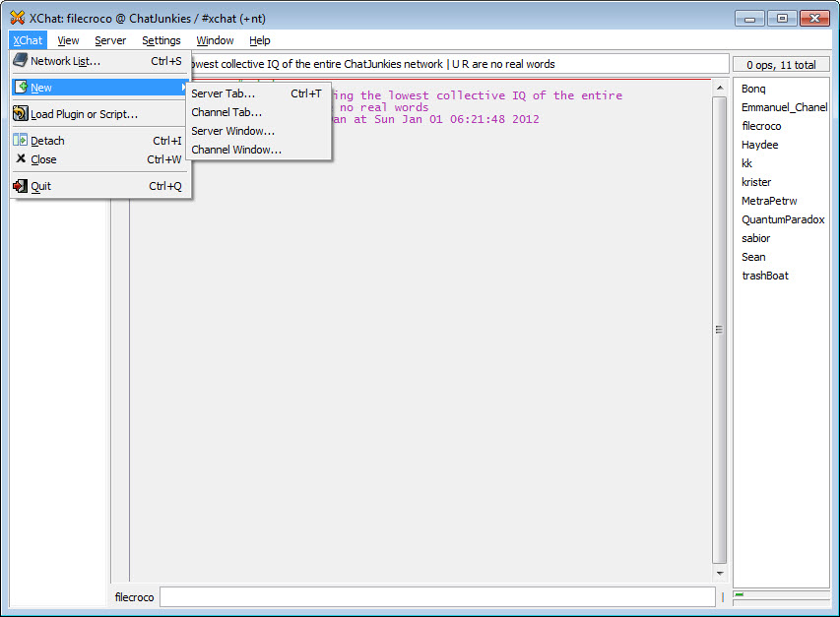Select Channel Window… in the submenu

tap(258, 150)
